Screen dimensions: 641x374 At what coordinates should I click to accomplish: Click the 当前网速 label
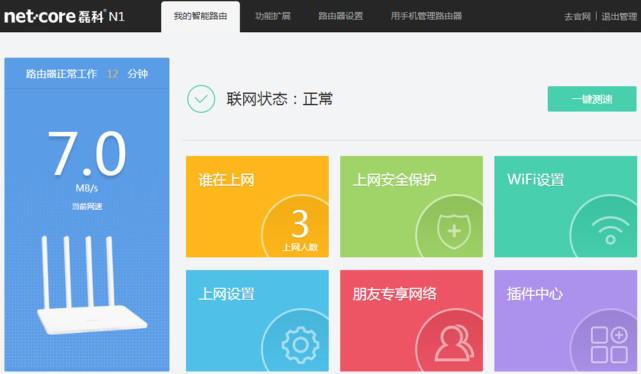(87, 206)
